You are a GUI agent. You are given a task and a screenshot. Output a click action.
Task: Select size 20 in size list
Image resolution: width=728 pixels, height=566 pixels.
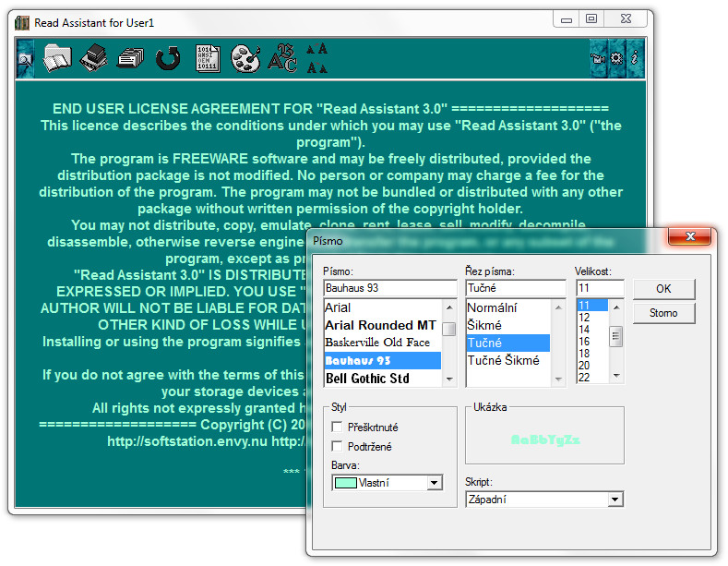click(592, 366)
